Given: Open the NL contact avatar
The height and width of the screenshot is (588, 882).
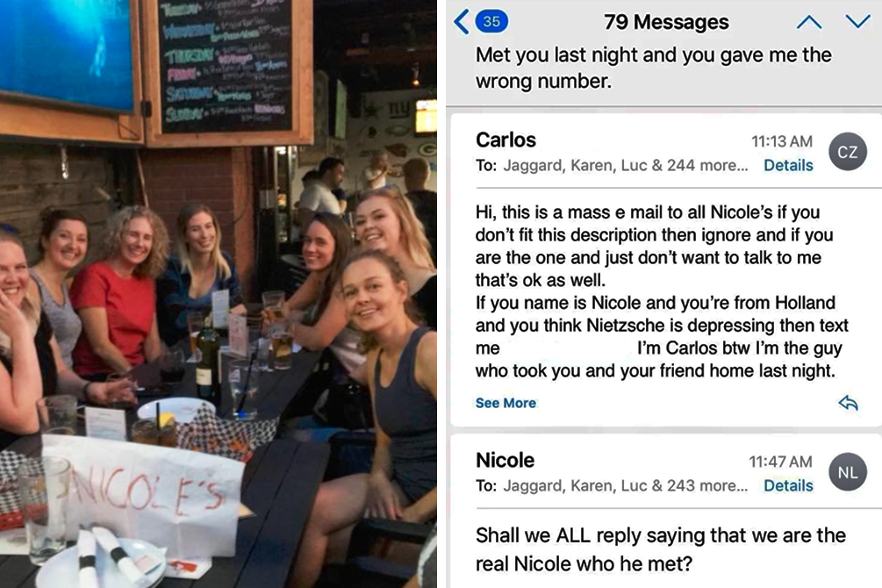Looking at the screenshot, I should click(x=848, y=472).
